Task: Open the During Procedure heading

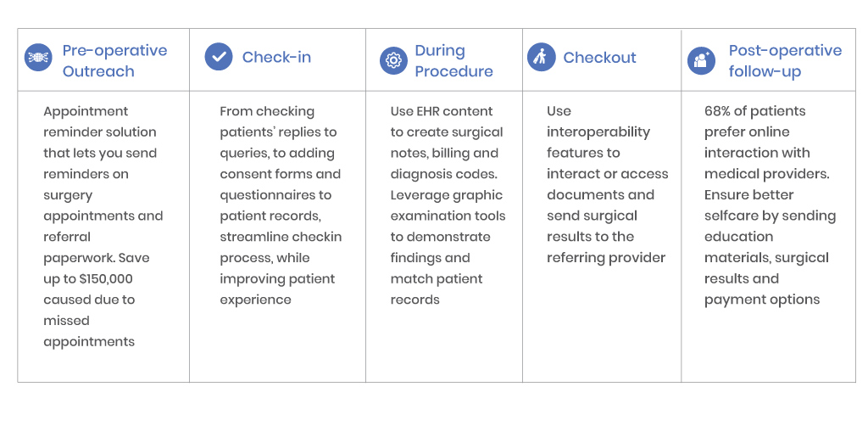Action: [454, 60]
